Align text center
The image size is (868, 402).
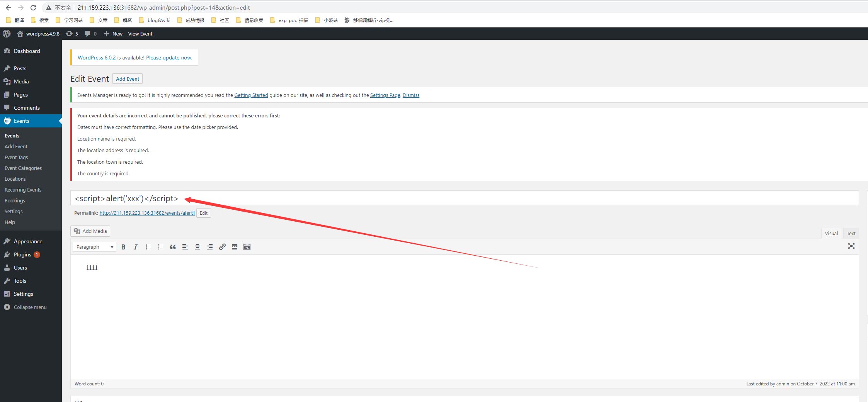click(197, 247)
